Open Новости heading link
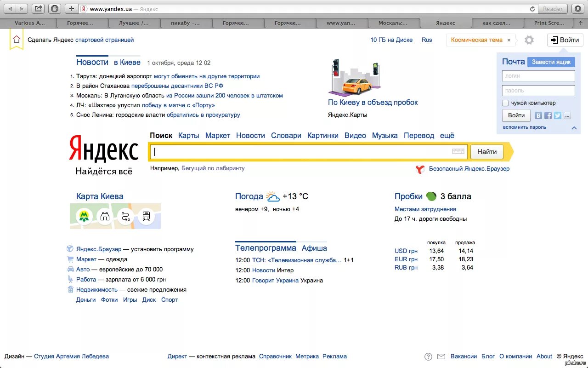Screen dimensions: 588x368 click(x=92, y=62)
